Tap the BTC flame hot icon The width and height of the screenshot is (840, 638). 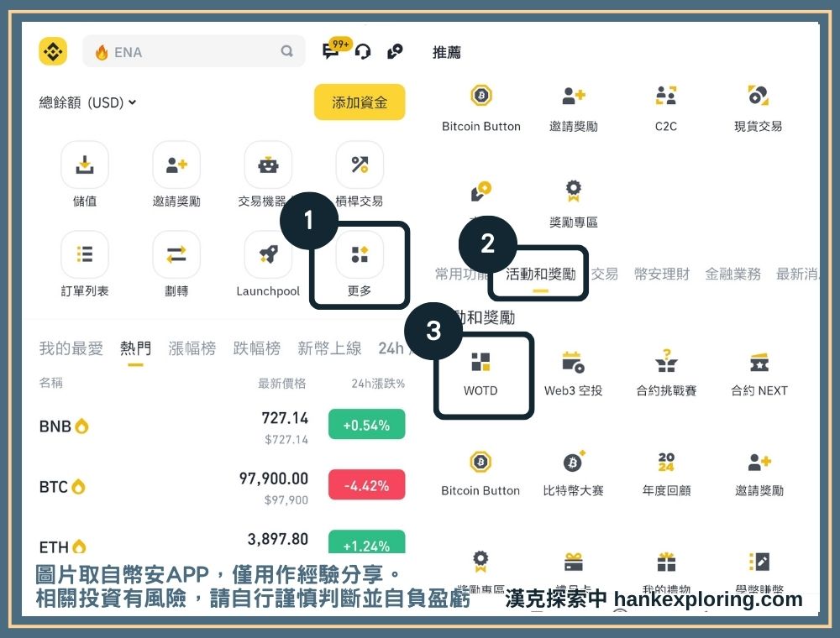79,487
